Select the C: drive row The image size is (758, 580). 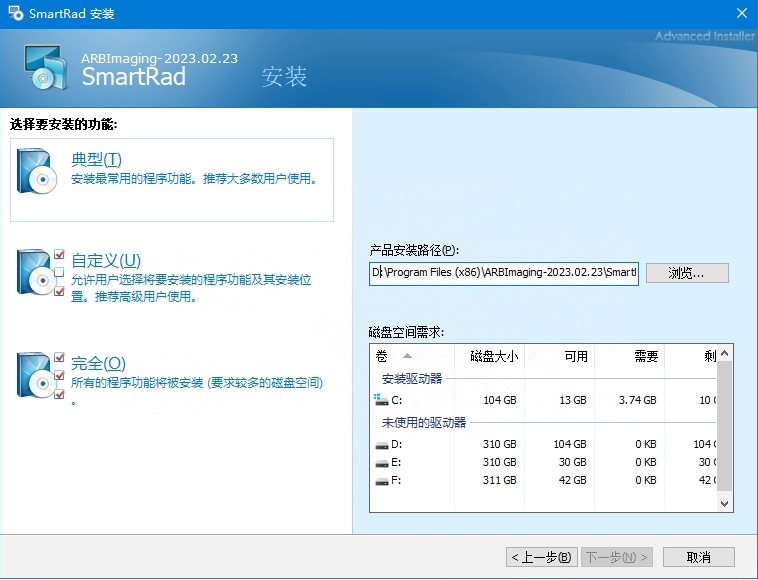[543, 400]
